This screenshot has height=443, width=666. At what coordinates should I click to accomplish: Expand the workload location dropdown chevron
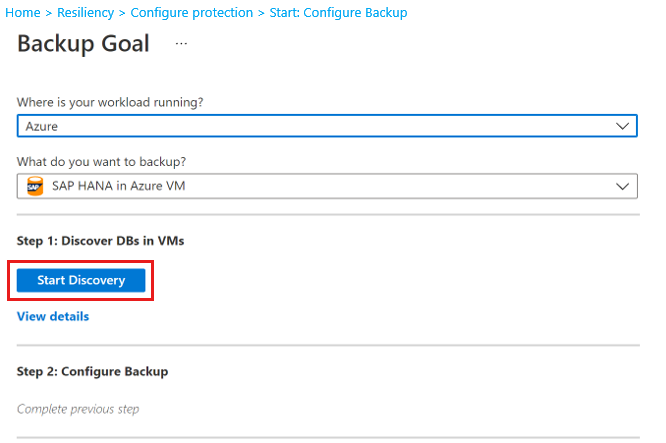pyautogui.click(x=623, y=126)
